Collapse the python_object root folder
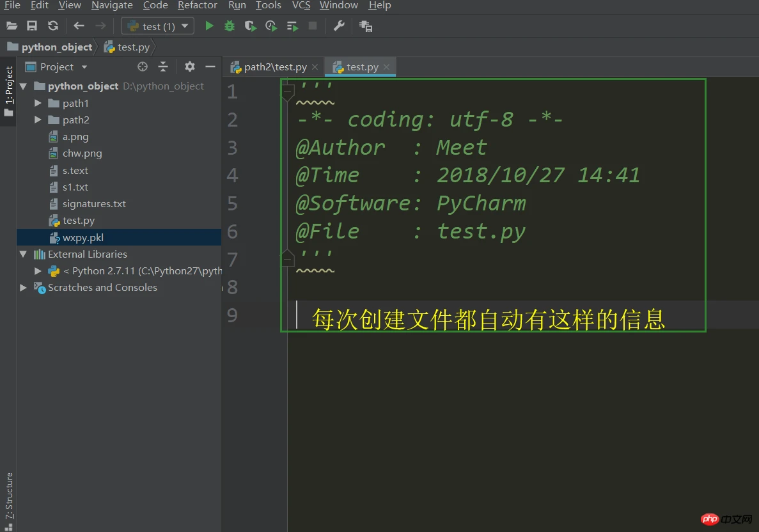The height and width of the screenshot is (532, 759). 23,87
